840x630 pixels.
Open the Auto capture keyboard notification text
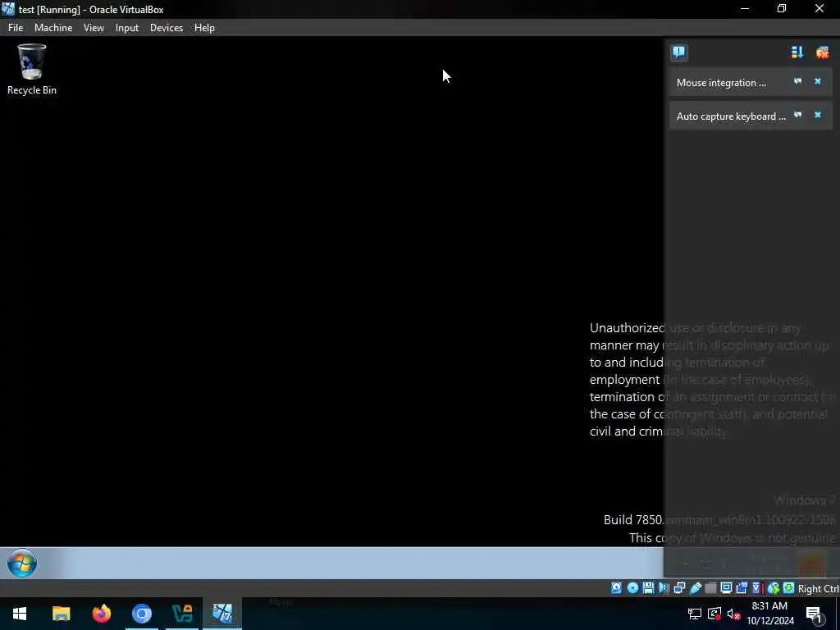pos(731,116)
